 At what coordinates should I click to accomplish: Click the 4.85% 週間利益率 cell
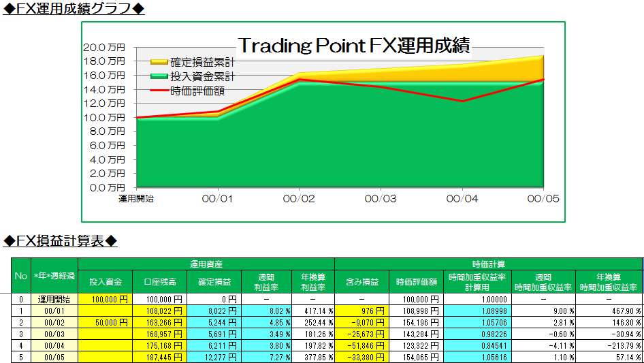coord(267,322)
